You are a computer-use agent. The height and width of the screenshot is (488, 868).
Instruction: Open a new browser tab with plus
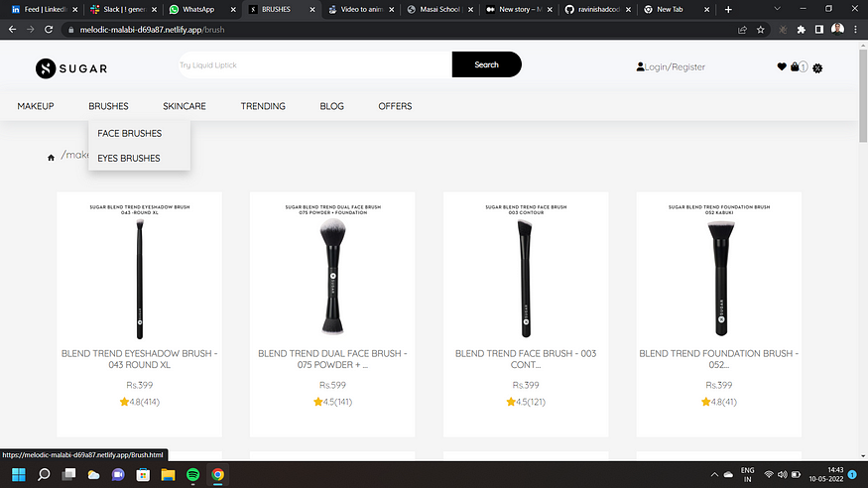pos(728,9)
